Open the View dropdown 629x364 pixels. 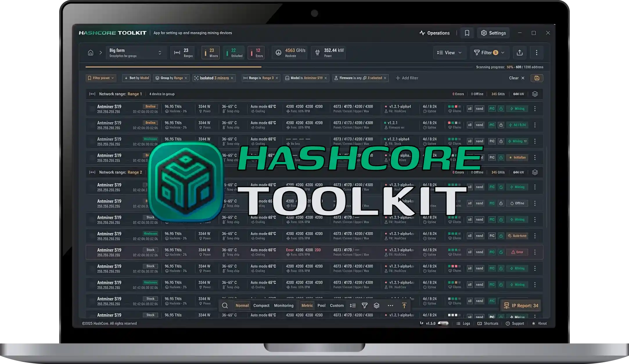450,53
